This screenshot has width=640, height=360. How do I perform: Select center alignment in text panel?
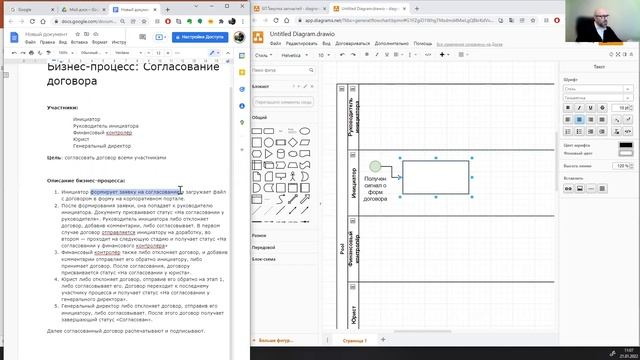579,120
